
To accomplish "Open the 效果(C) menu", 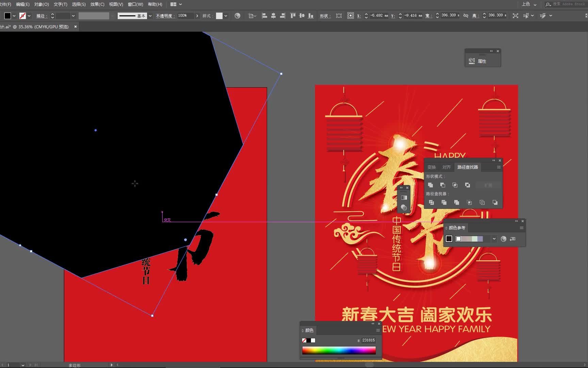I will pyautogui.click(x=97, y=4).
